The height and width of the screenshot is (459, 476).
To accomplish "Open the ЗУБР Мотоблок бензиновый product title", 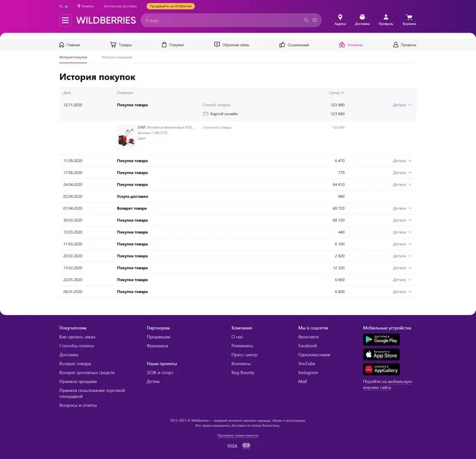I will point(166,127).
